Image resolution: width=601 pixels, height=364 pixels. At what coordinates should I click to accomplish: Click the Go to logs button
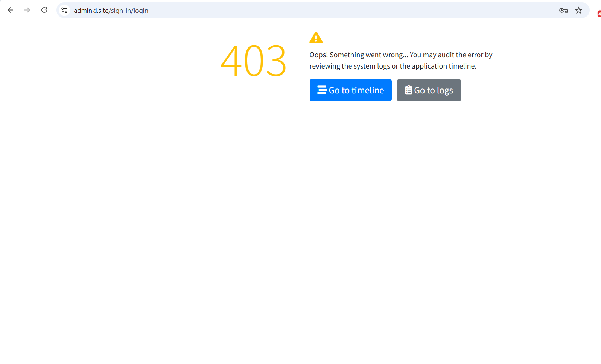point(429,90)
